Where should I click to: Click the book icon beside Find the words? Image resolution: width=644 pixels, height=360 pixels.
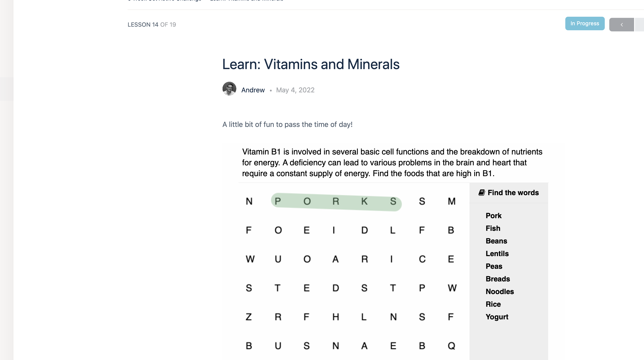pos(482,192)
